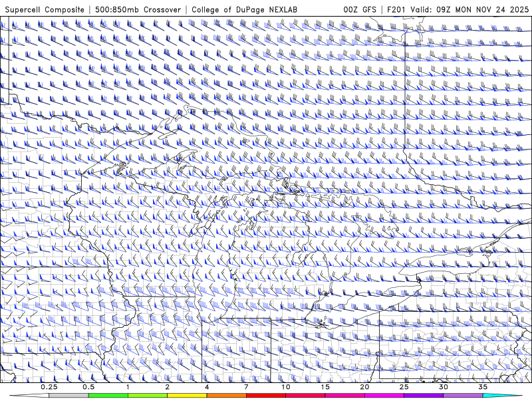Viewport: 532px width, 399px height.
Task: Click the colorbar tick label "35"
Action: 483,387
